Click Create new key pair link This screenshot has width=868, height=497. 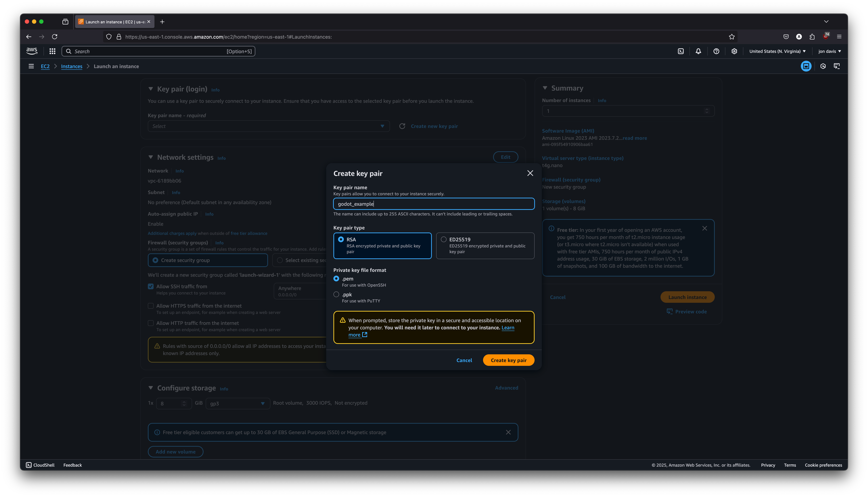pos(434,126)
